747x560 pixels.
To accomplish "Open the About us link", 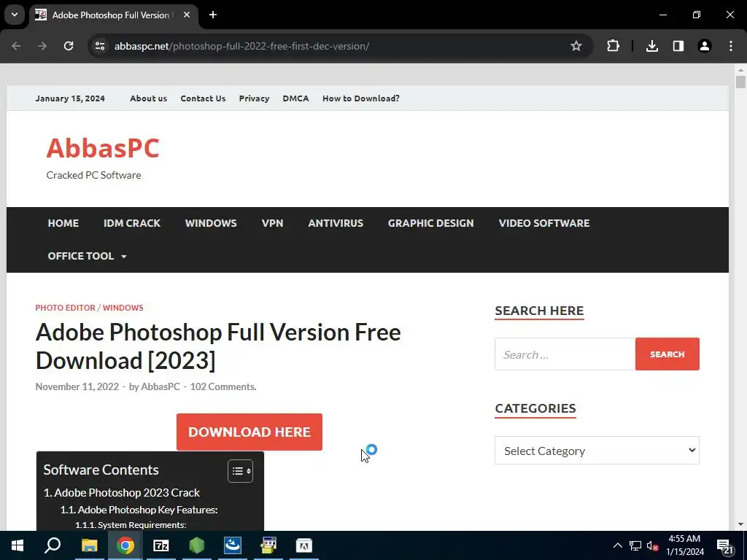I will [149, 98].
